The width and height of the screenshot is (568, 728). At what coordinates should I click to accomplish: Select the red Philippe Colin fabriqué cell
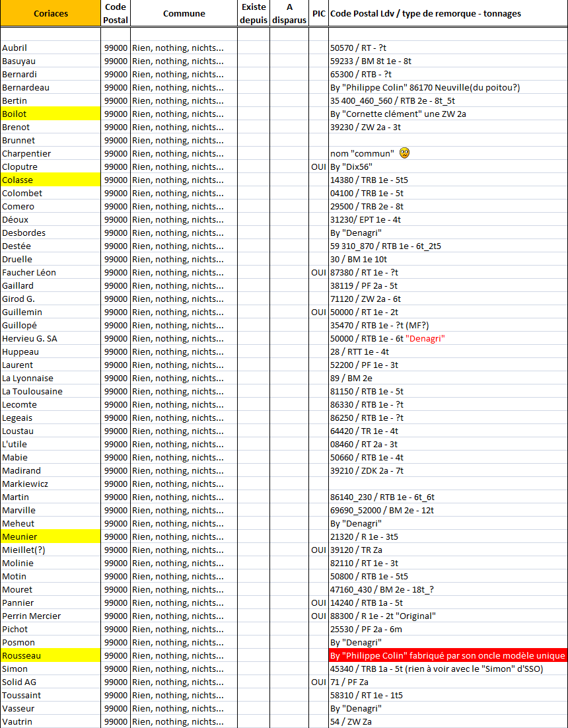point(448,655)
